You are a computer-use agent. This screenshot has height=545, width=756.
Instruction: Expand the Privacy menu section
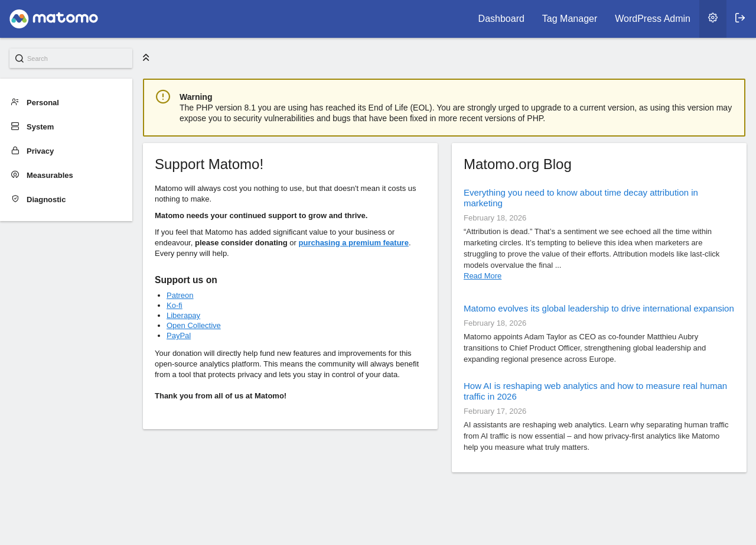40,151
